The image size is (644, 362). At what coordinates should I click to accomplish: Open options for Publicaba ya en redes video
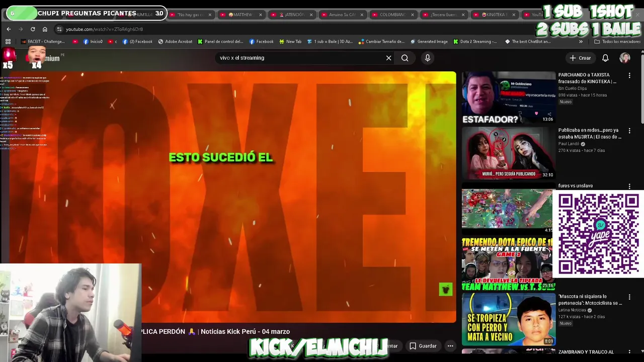click(x=629, y=131)
